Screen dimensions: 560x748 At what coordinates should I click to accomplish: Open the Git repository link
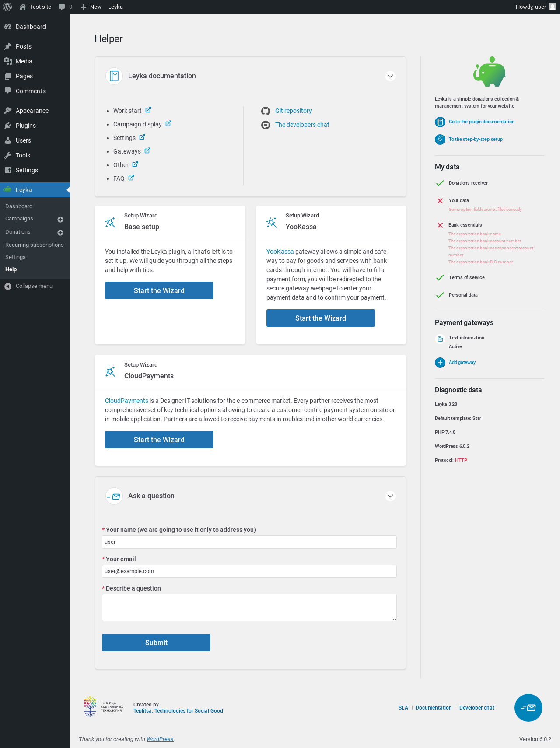[294, 111]
